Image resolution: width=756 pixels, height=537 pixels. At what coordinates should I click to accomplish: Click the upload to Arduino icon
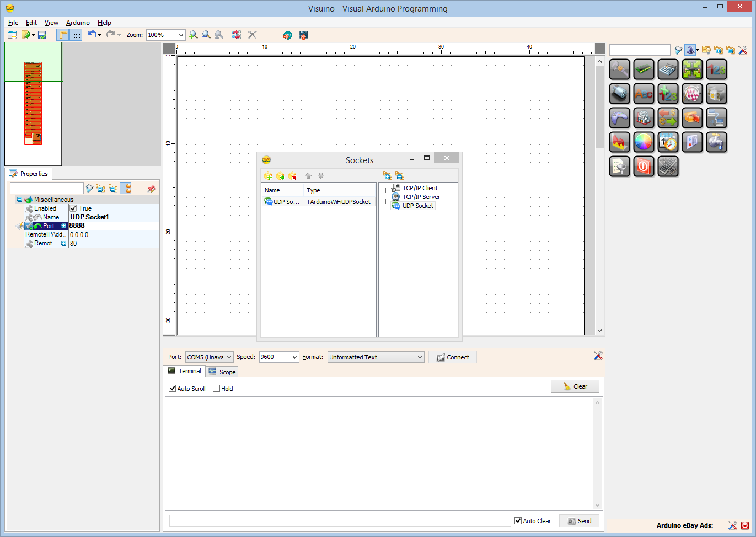[x=303, y=35]
